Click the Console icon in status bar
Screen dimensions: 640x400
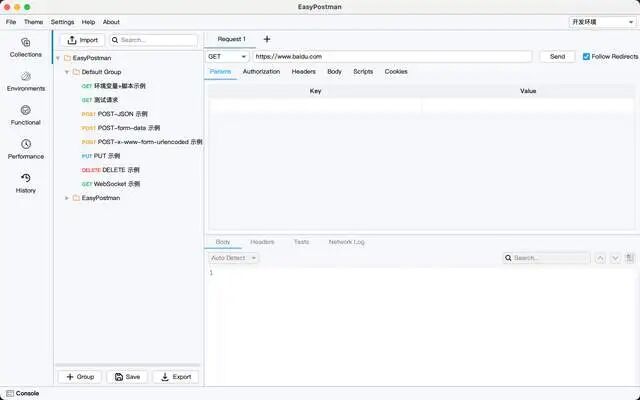(x=10, y=393)
